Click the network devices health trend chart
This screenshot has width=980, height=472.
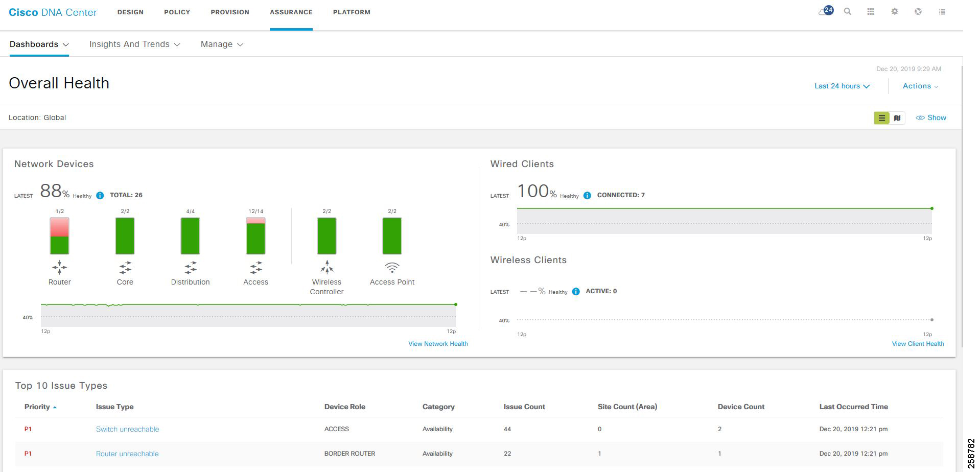(248, 315)
